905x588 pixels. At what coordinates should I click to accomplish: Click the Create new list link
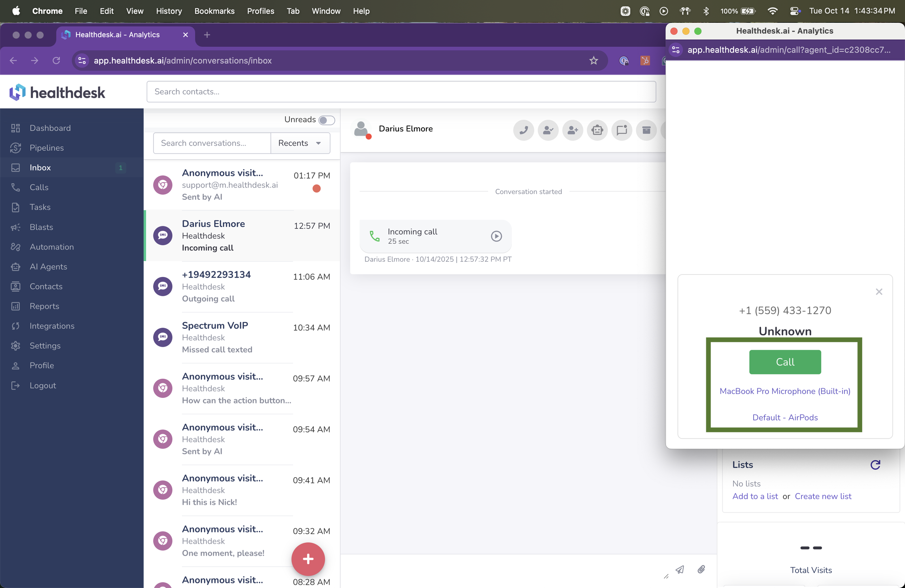(x=822, y=496)
